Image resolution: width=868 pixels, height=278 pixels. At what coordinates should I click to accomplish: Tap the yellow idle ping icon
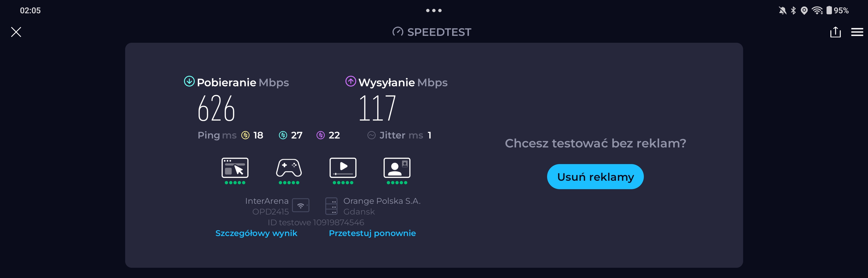pos(245,135)
